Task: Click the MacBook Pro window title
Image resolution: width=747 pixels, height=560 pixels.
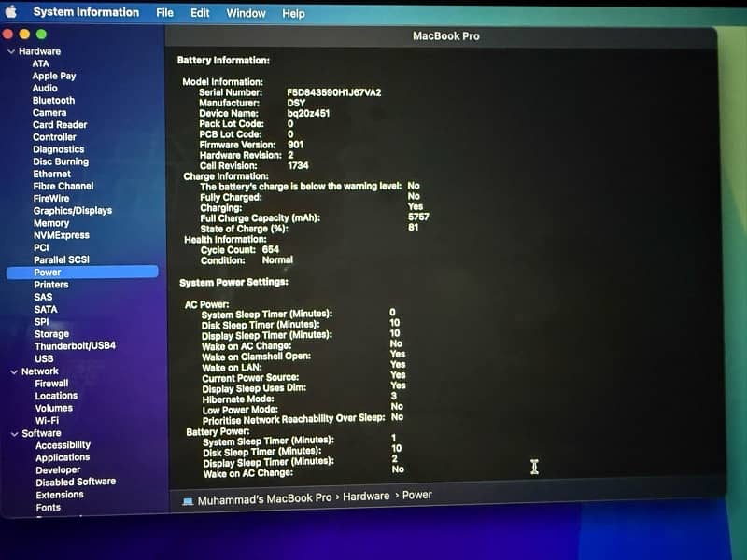Action: click(446, 36)
